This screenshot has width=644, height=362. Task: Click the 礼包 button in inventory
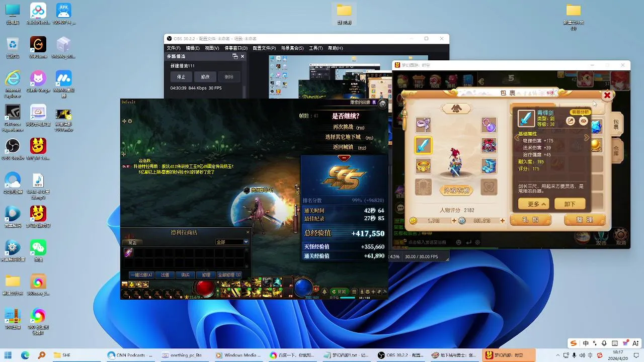[x=530, y=220]
